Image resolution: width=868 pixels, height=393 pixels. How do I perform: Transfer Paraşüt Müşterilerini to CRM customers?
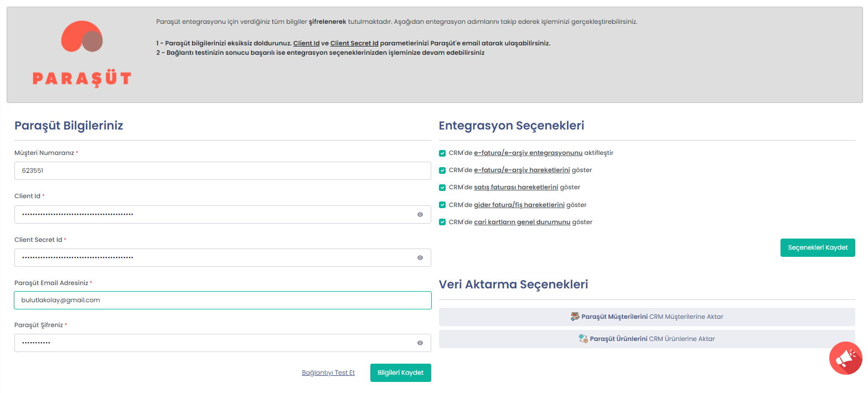[647, 317]
